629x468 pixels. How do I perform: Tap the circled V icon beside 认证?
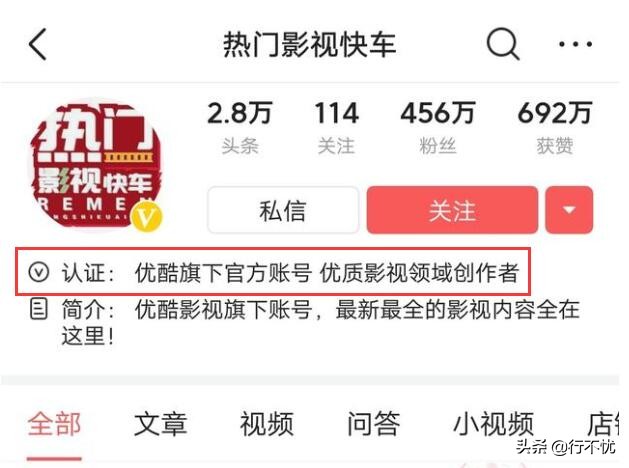point(39,272)
